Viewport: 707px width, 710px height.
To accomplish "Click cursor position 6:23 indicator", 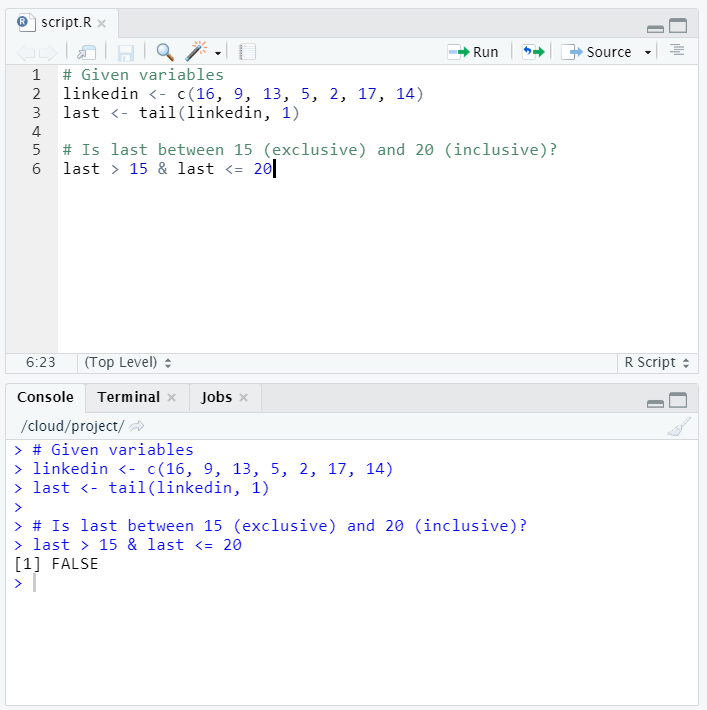I will [x=40, y=363].
